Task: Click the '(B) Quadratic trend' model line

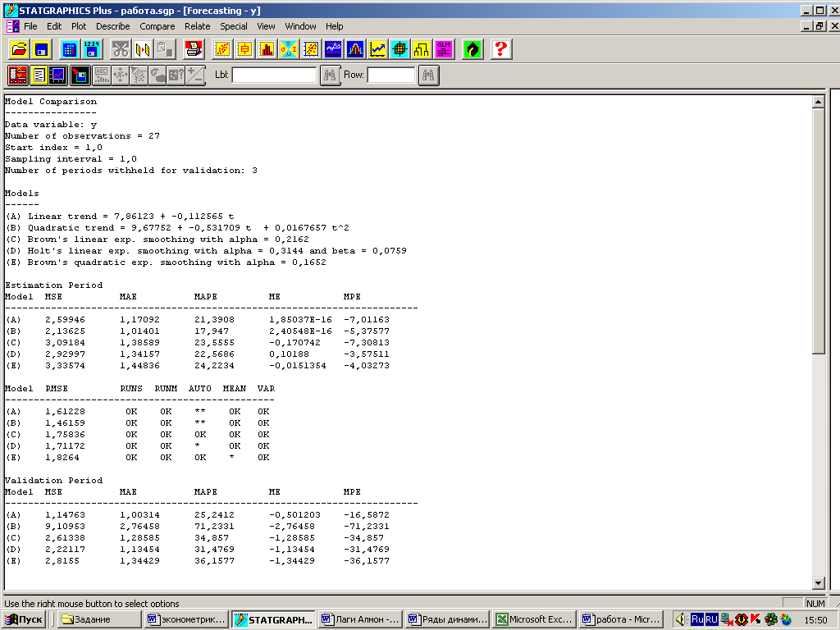Action: [177, 228]
